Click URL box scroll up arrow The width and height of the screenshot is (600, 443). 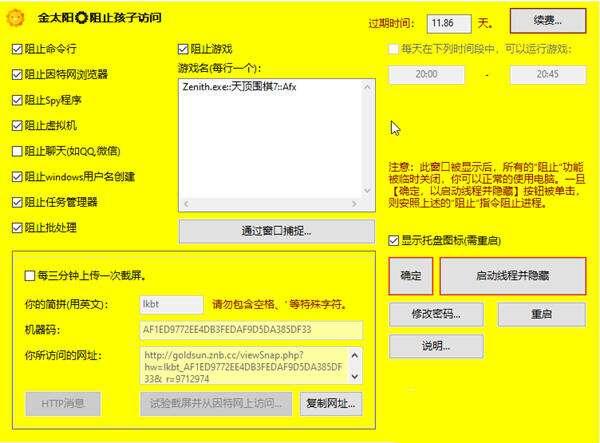(355, 355)
